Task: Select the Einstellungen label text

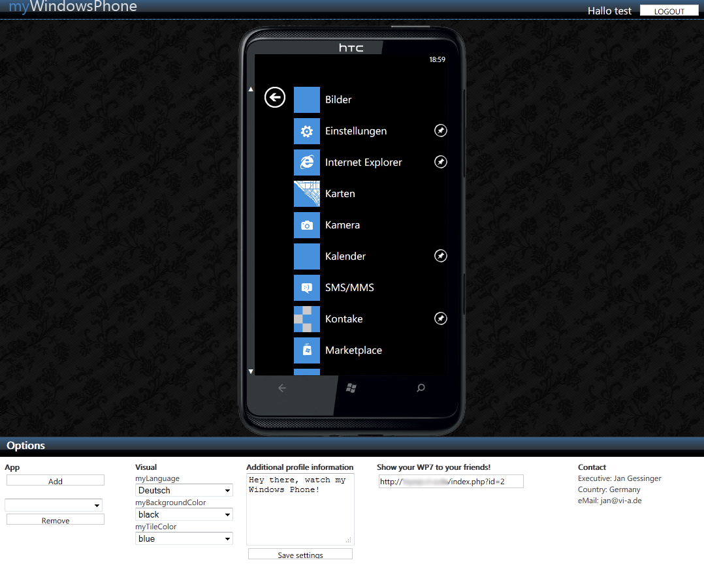Action: [x=355, y=131]
